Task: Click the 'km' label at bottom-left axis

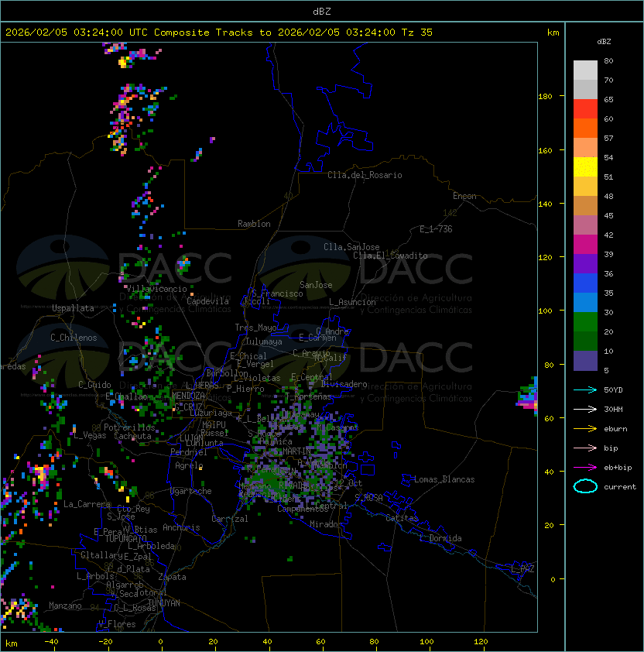Action: (x=12, y=643)
